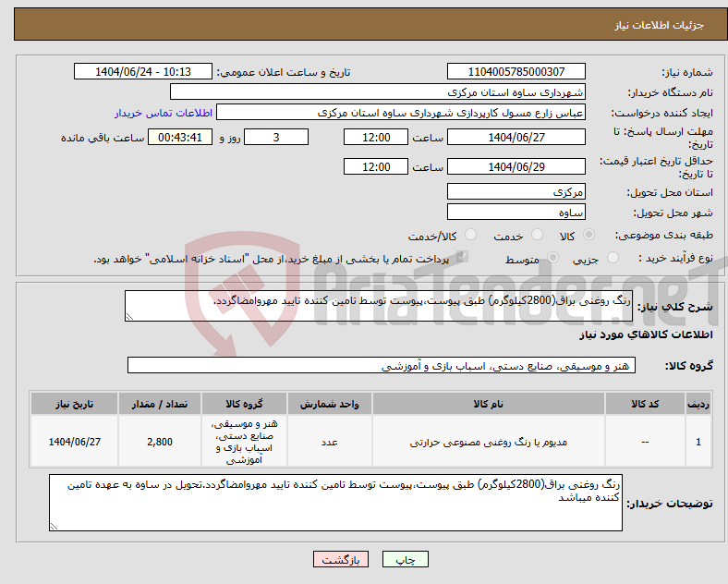Viewport: 728px width, 584px height.
Task: Click the response deadline time 12:00 field
Action: click(376, 138)
